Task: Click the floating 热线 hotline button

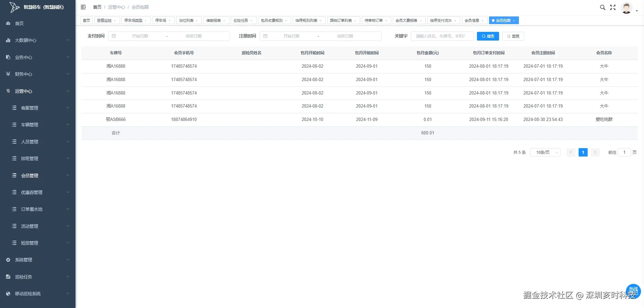Action: [x=633, y=291]
